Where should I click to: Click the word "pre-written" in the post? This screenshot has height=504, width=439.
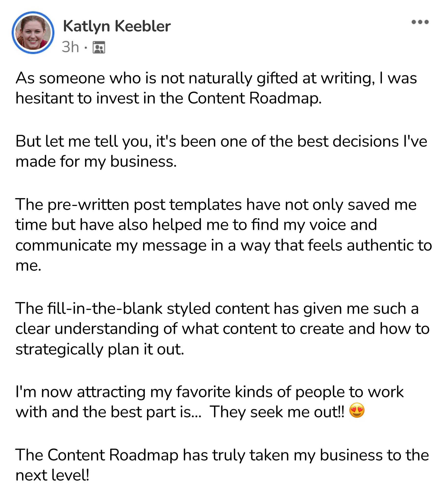click(88, 204)
